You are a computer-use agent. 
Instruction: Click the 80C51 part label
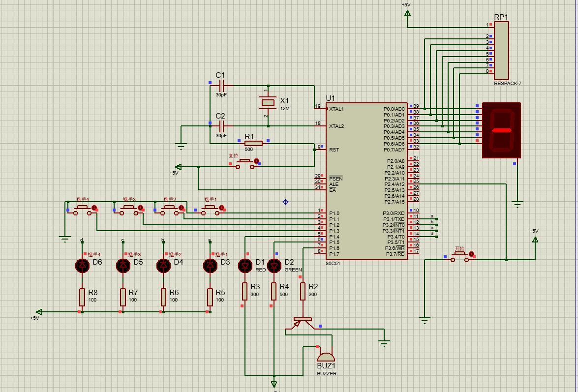pos(333,264)
